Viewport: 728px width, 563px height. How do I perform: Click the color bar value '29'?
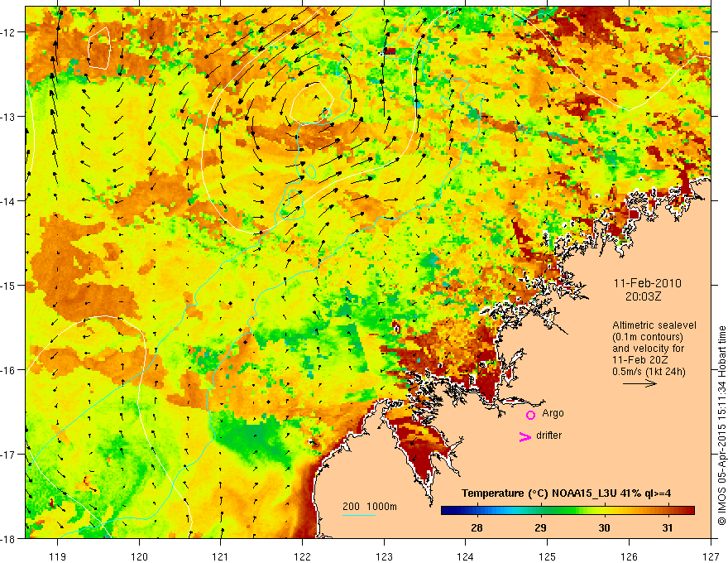tap(540, 528)
